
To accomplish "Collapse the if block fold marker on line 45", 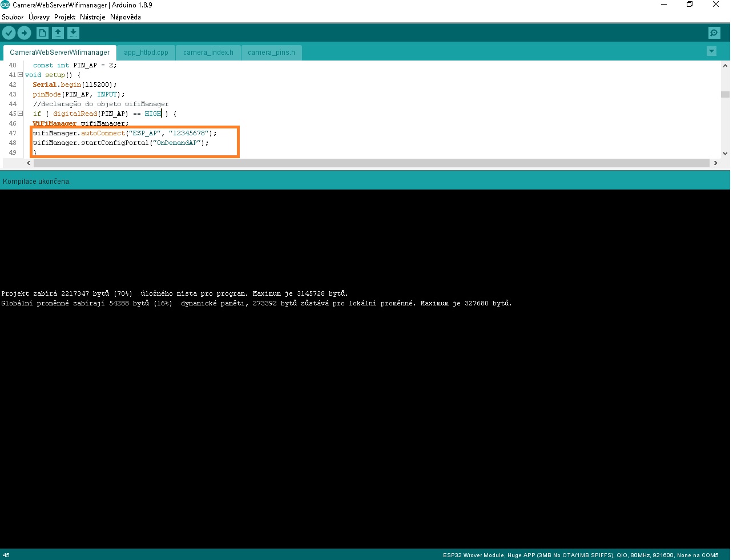I will [20, 114].
